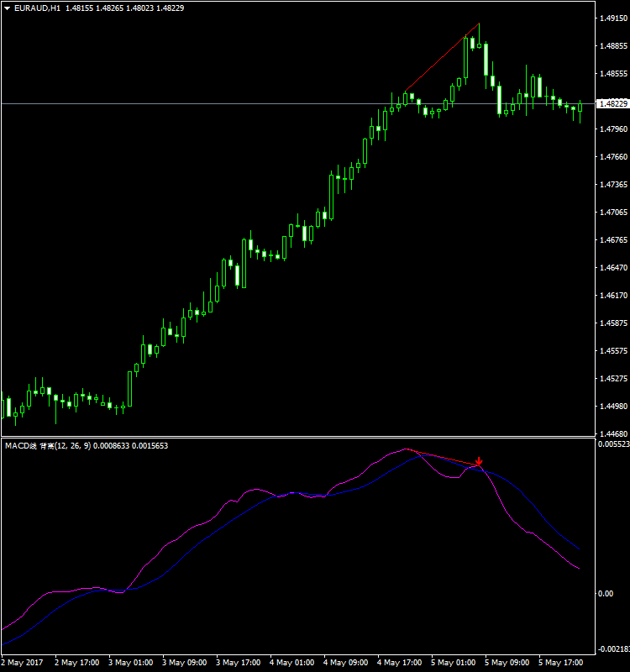The height and width of the screenshot is (672, 630).
Task: Click the 5 May 17:00 time label
Action: 561,663
